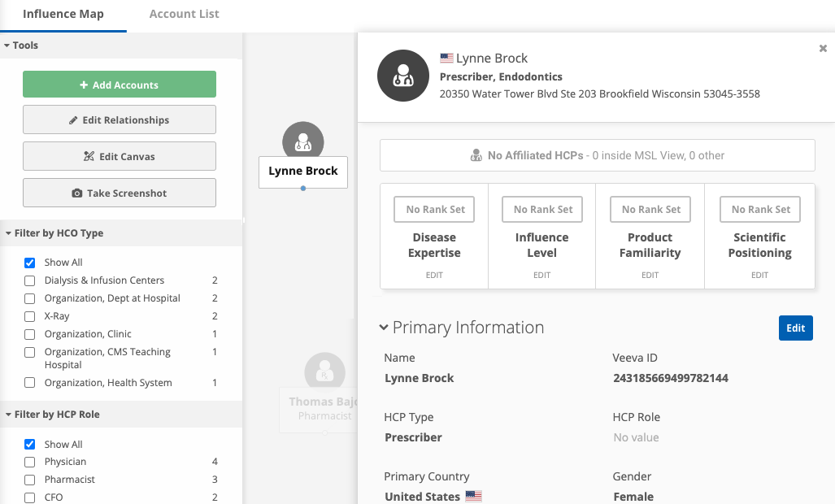
Task: Tick the X-Ray HCO type checkbox
Action: 30,316
